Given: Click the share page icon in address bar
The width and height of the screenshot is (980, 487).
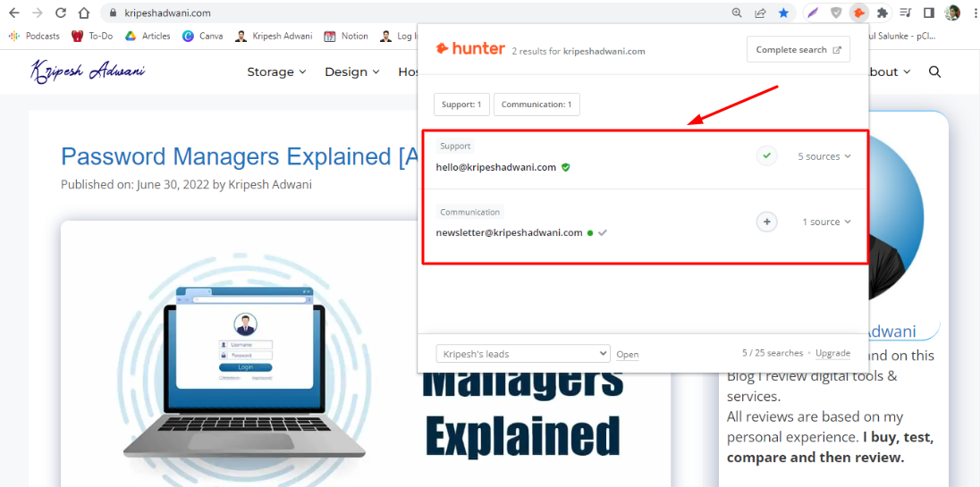Looking at the screenshot, I should point(761,13).
